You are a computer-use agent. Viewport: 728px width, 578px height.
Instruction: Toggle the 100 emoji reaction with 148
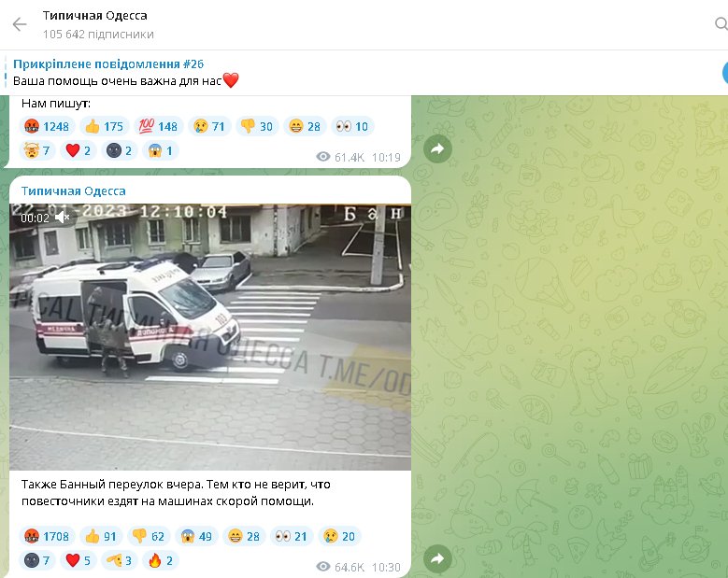tap(157, 126)
